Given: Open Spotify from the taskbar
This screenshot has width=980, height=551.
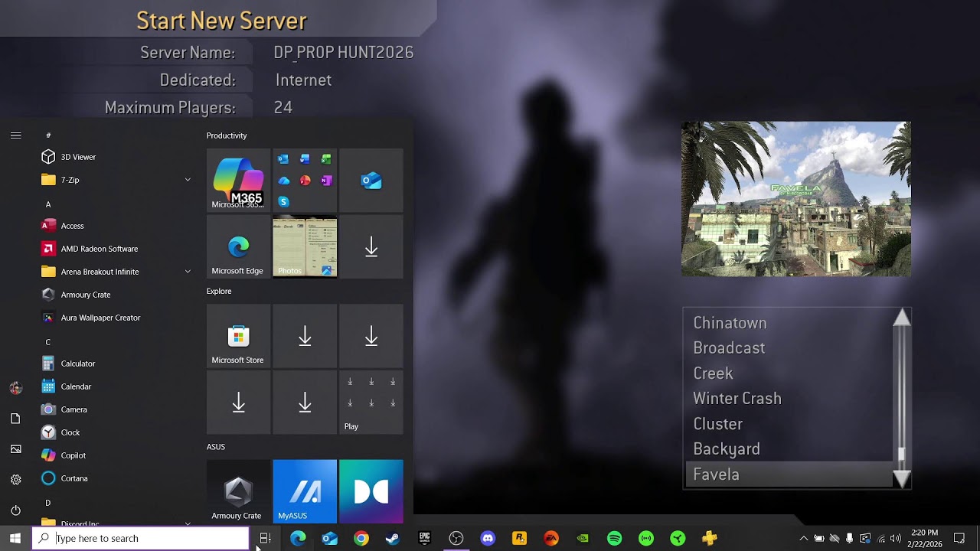Looking at the screenshot, I should tap(614, 538).
